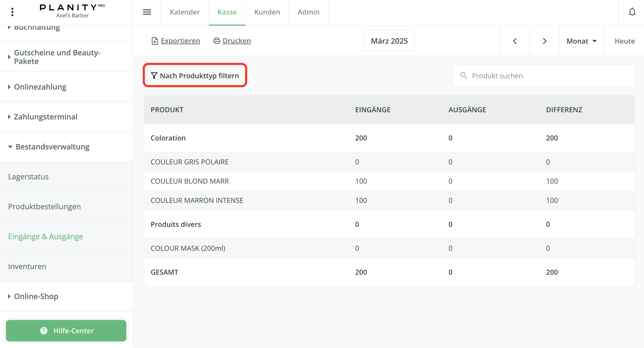Open notifications bell

click(632, 12)
